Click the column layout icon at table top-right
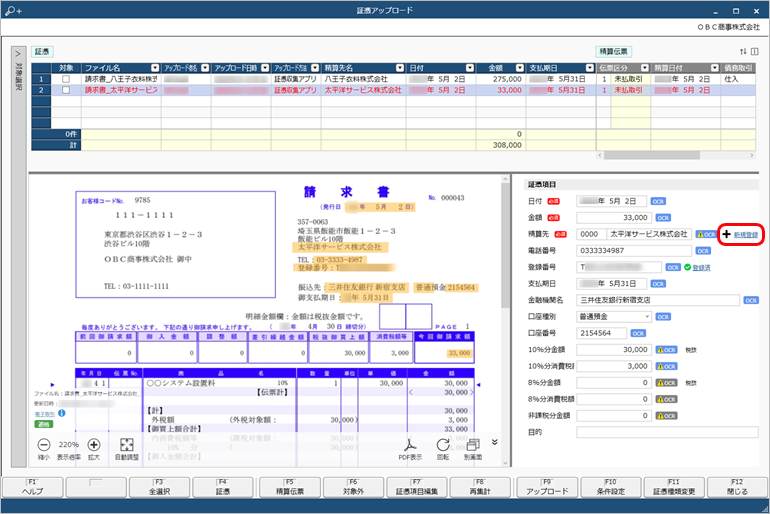Screen dimensions: 770x514 point(755,52)
